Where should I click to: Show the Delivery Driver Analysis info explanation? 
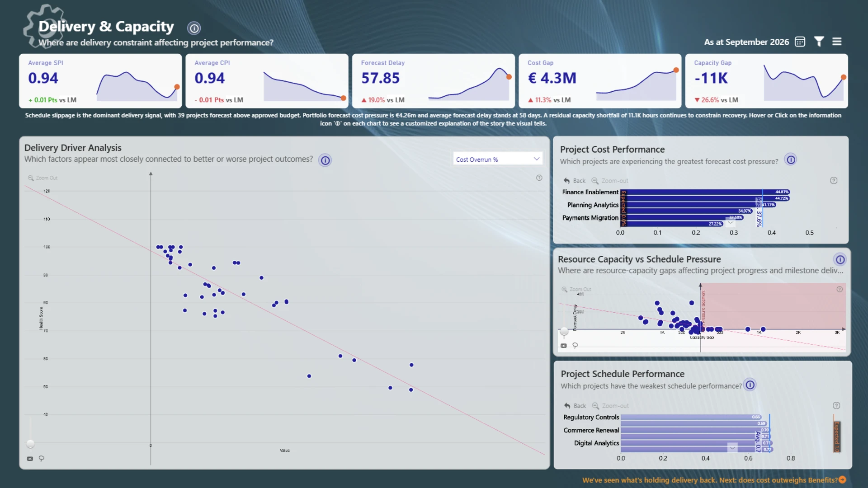325,160
